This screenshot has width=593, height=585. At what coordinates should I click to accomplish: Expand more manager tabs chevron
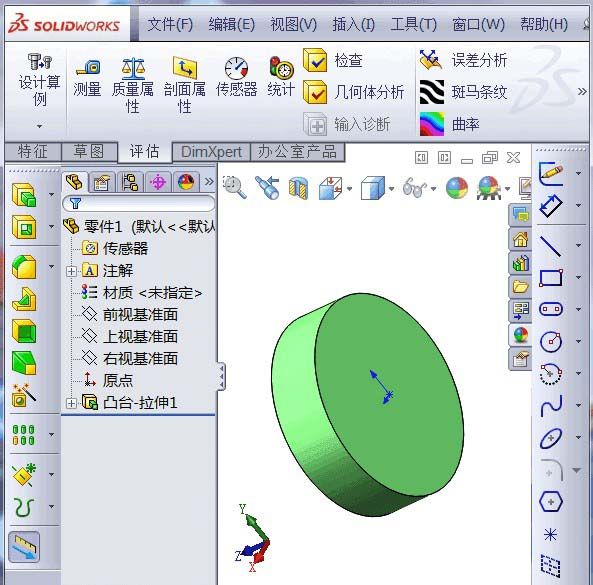coord(209,182)
